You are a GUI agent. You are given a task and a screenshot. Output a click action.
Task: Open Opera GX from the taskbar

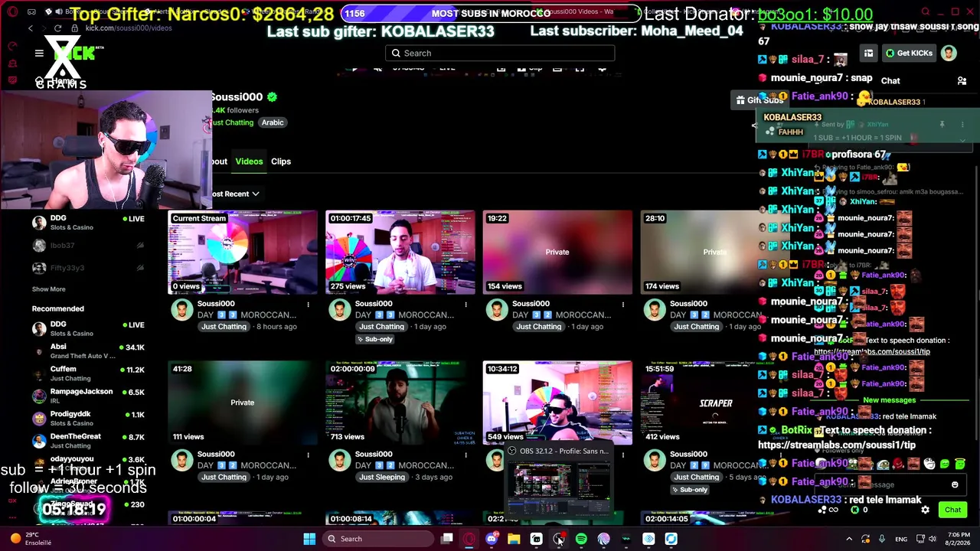pyautogui.click(x=469, y=539)
